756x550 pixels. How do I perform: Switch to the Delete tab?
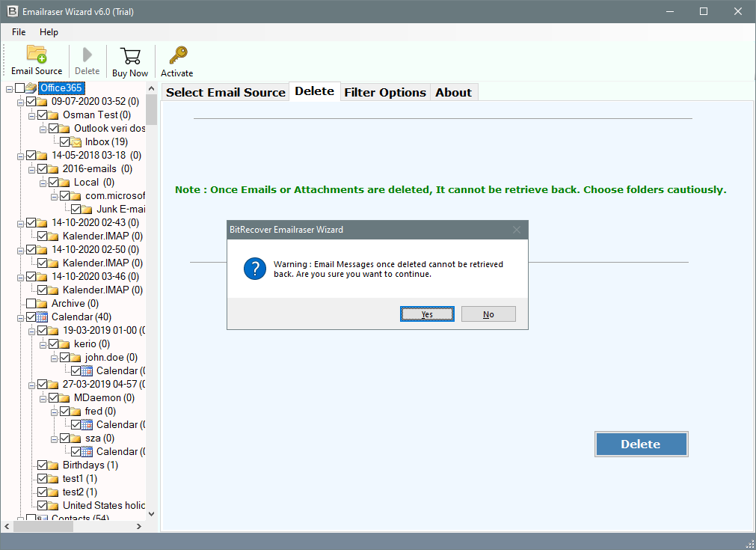point(314,91)
